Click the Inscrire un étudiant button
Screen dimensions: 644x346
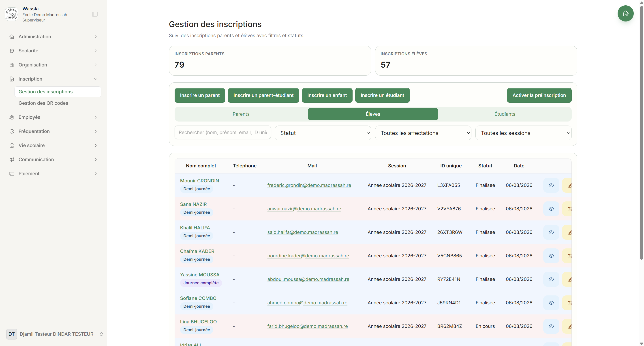pyautogui.click(x=382, y=95)
